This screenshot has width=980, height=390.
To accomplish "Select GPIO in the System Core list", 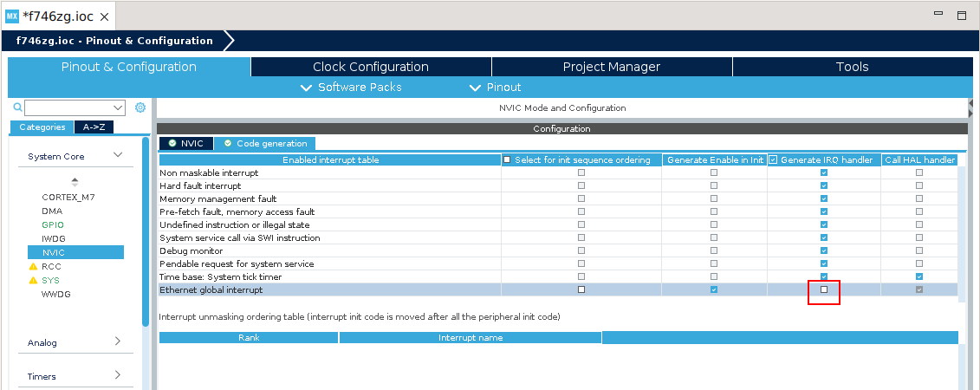I will point(53,224).
